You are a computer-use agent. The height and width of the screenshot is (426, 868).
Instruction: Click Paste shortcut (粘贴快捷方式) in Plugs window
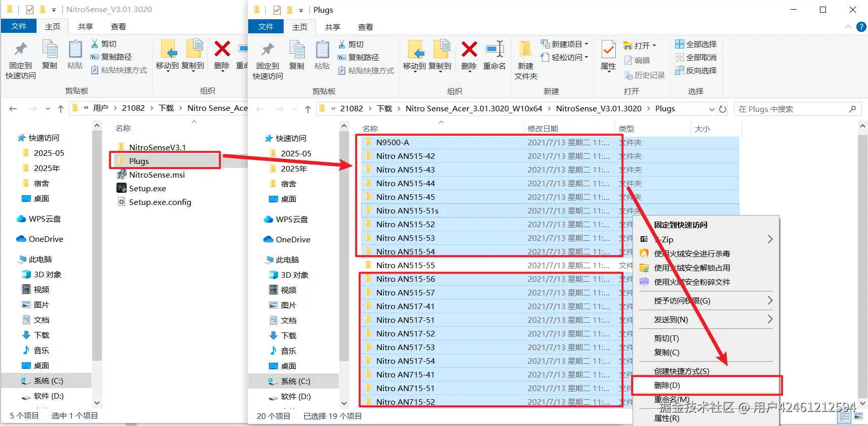366,71
